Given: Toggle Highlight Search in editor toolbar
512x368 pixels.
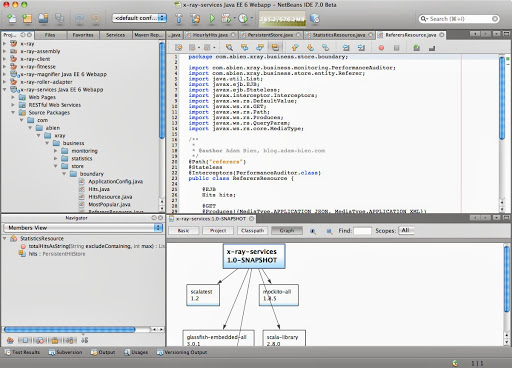Looking at the screenshot, I should point(275,48).
